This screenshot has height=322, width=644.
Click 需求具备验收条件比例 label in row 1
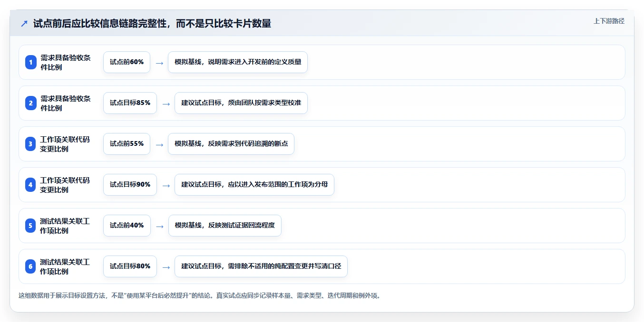(66, 62)
